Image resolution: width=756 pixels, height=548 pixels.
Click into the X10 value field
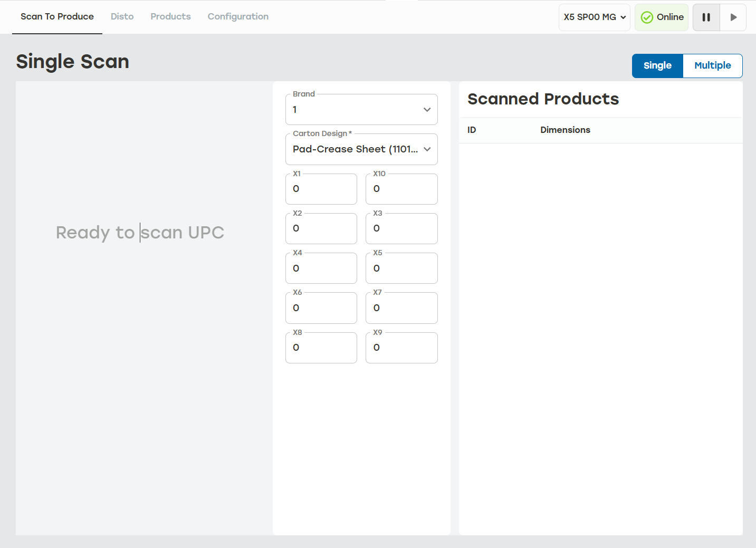(401, 189)
